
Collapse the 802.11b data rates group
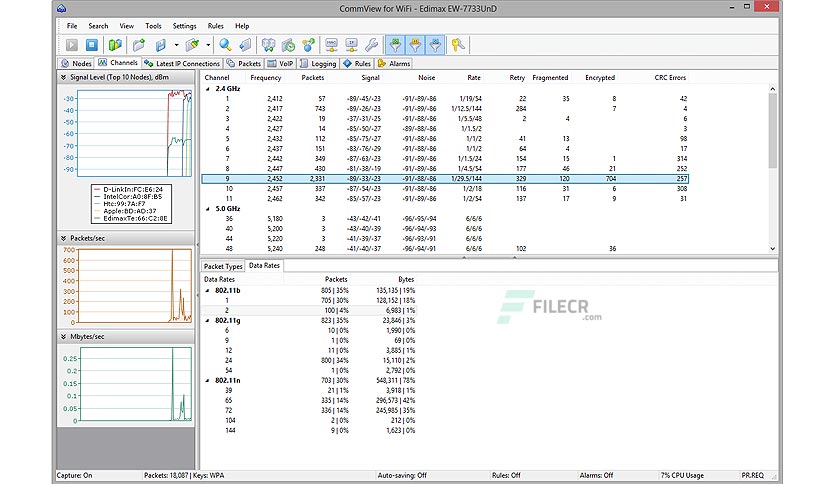pos(208,291)
